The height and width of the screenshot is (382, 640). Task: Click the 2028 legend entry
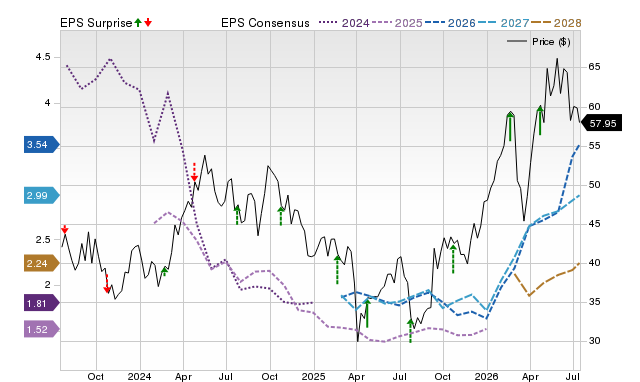556,23
